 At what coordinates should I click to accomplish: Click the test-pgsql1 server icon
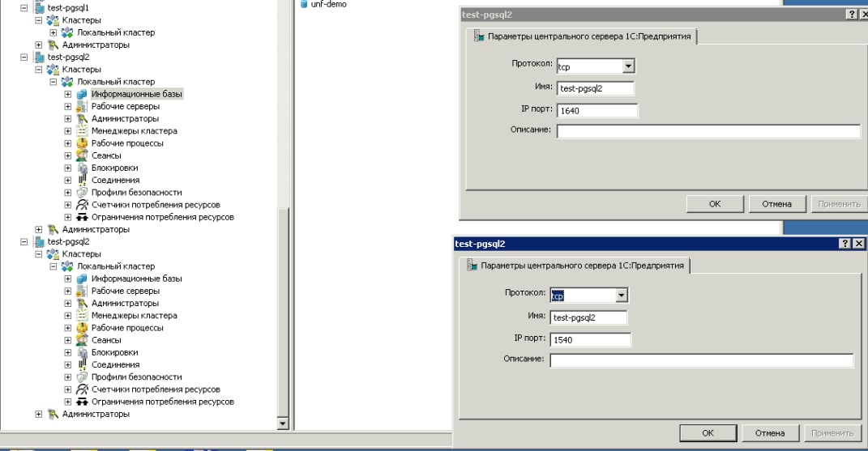(39, 8)
